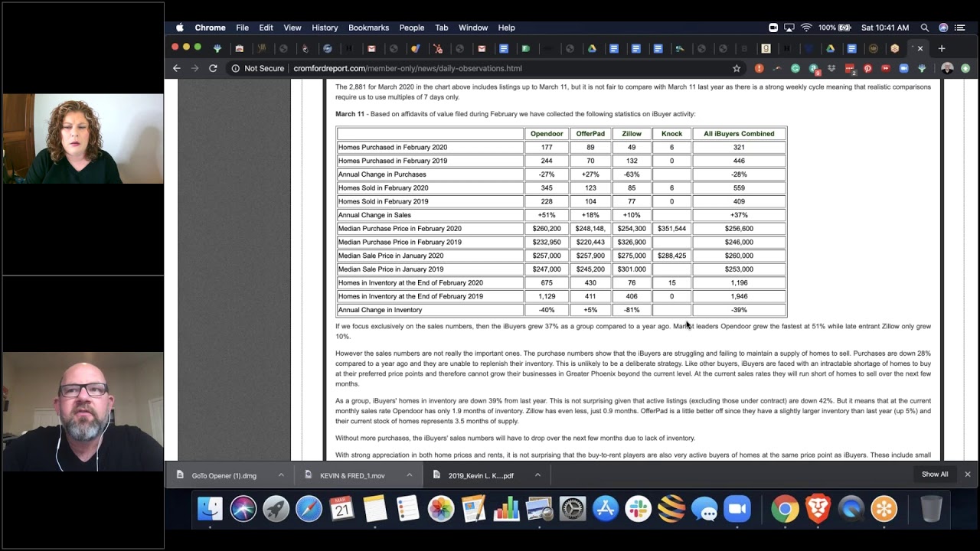Expand options for GoTo Opener (1).dmg download

point(281,475)
